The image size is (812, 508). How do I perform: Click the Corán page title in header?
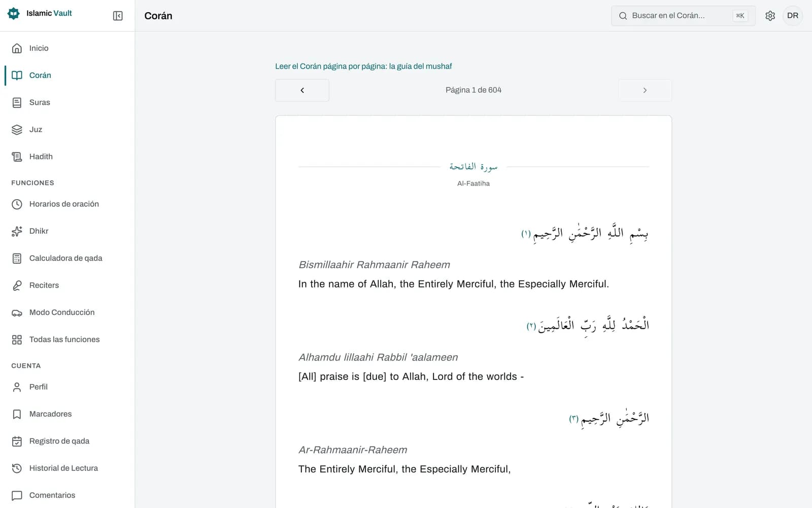coord(158,16)
